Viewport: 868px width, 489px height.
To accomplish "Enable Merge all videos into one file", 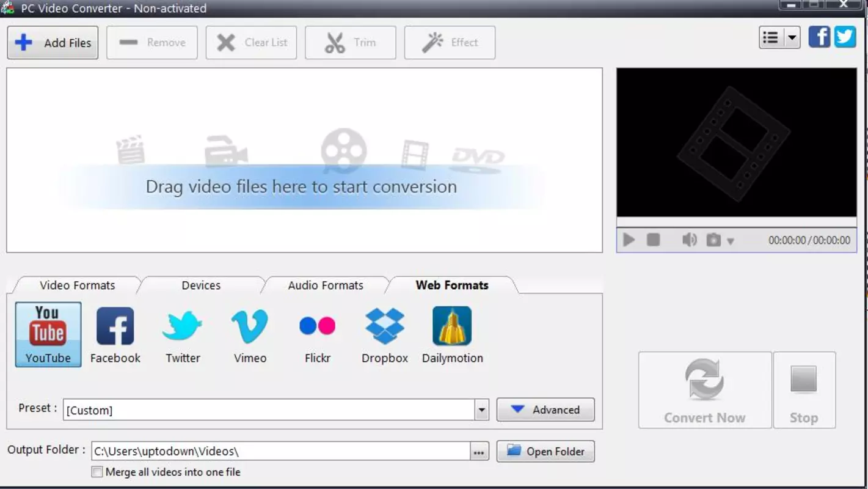I will 97,472.
